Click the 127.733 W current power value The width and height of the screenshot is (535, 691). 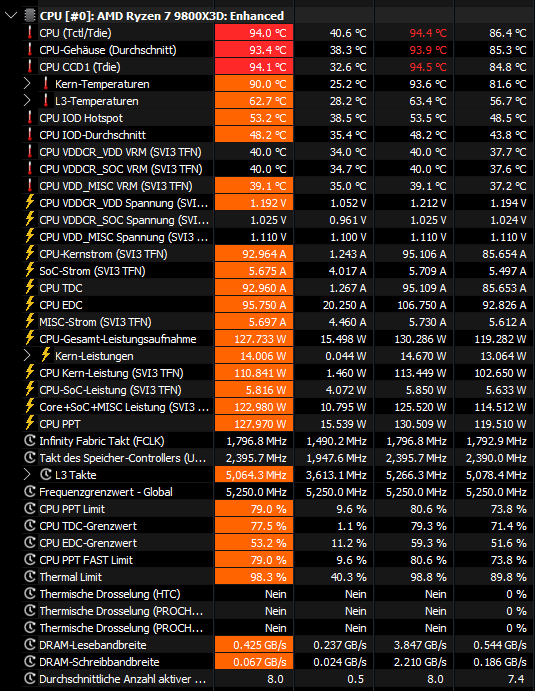[x=254, y=339]
